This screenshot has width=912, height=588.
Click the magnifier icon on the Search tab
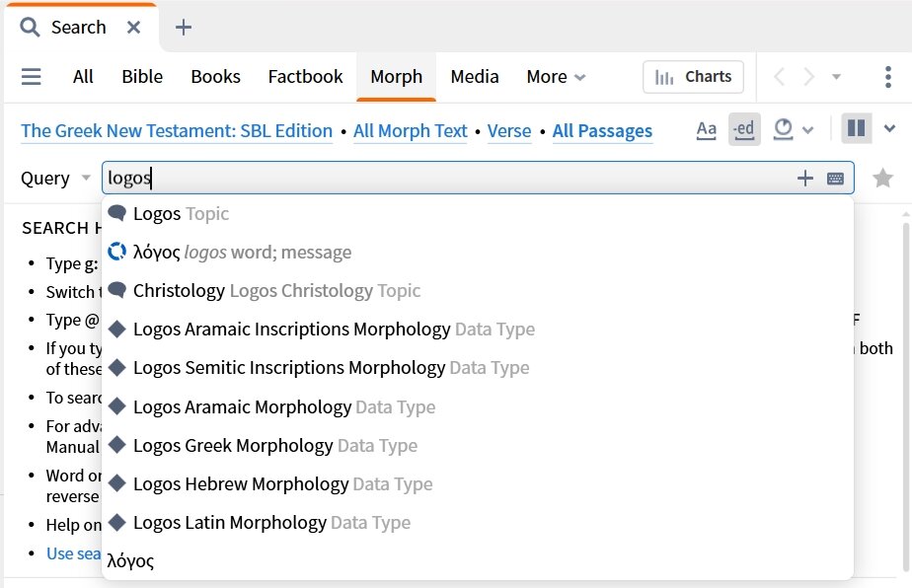click(x=30, y=28)
